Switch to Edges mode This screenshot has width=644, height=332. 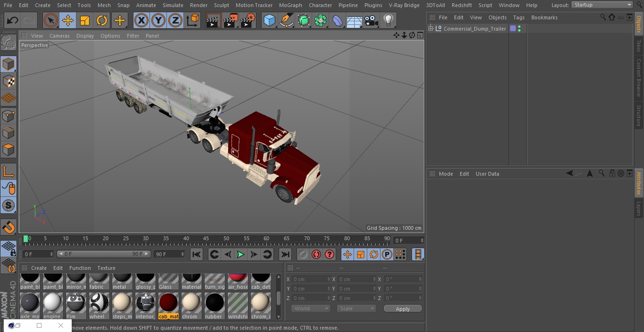tap(8, 132)
